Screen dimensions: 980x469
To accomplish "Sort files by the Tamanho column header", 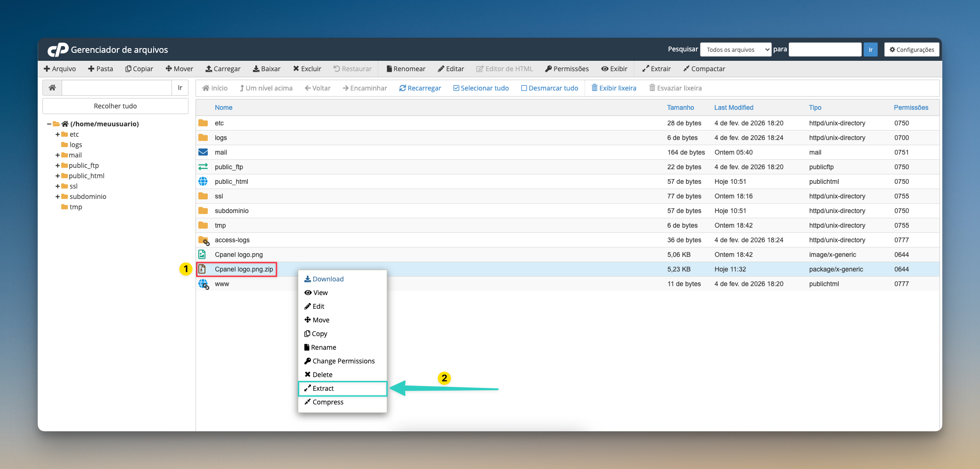I will click(680, 107).
